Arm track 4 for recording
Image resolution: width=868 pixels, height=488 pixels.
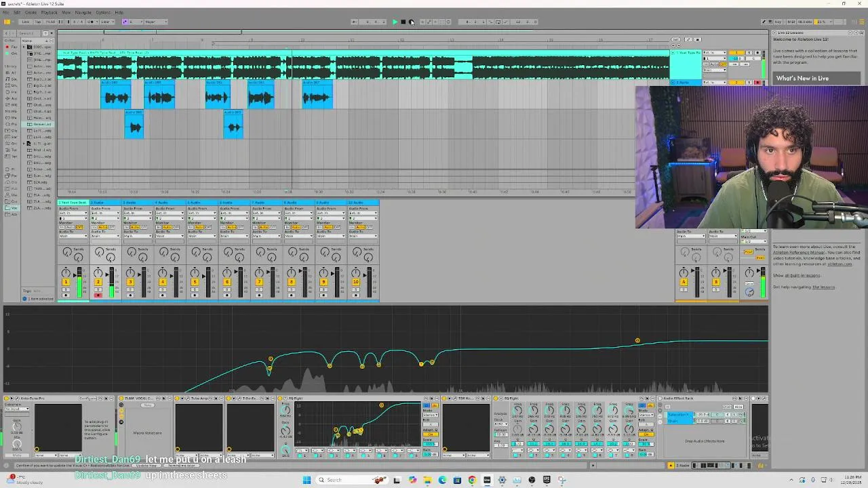click(163, 296)
